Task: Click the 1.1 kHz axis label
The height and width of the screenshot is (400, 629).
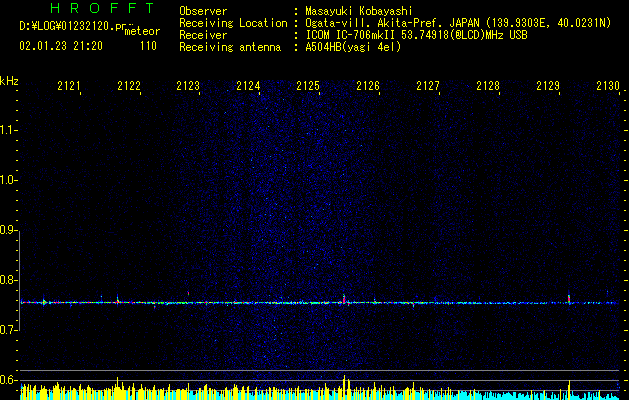Action: (8, 130)
